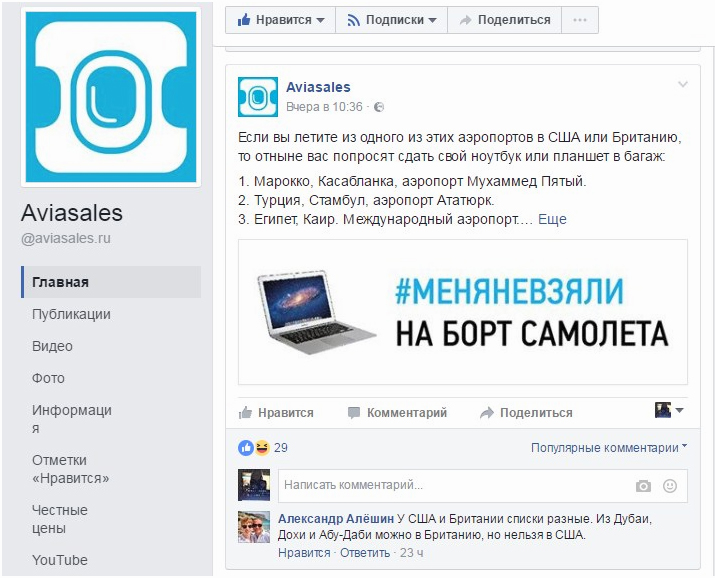
Task: Click the Еще link to expand the post text
Action: pyautogui.click(x=552, y=219)
